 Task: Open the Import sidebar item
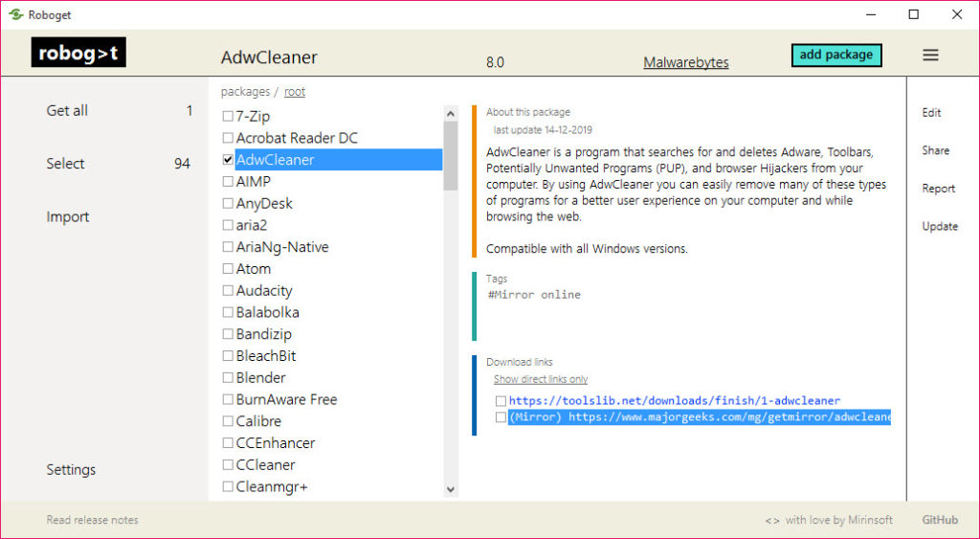pyautogui.click(x=68, y=217)
